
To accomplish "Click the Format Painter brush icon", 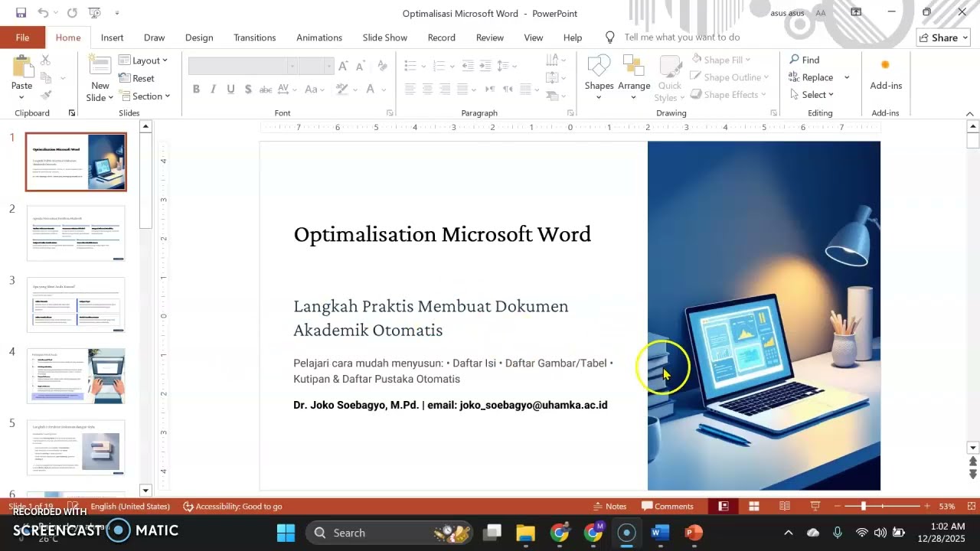I will (45, 96).
